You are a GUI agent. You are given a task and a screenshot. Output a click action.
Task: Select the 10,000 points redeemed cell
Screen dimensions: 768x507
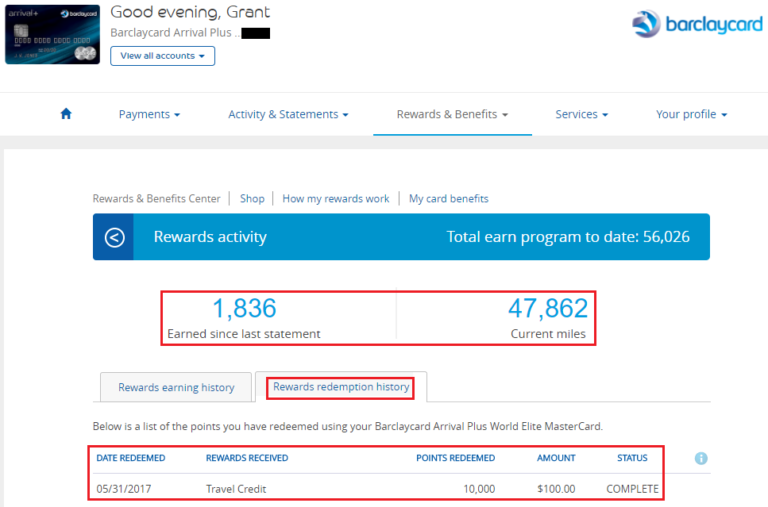click(479, 489)
